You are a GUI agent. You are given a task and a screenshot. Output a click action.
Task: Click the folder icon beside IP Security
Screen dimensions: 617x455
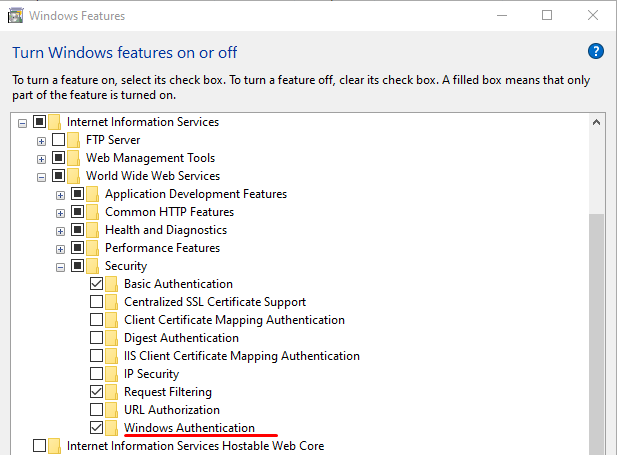pyautogui.click(x=111, y=374)
